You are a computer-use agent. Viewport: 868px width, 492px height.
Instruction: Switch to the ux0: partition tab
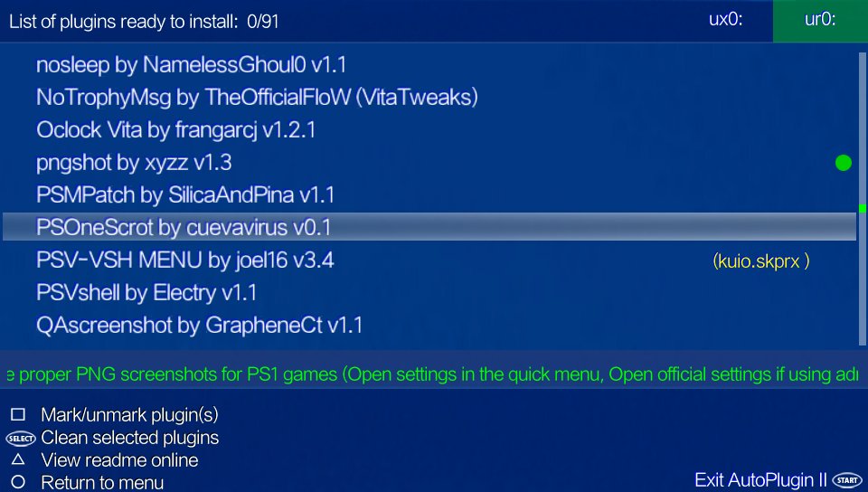[726, 20]
